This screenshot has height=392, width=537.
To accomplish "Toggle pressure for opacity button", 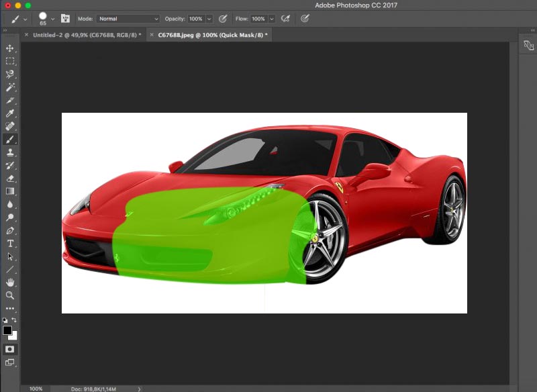I will click(224, 19).
